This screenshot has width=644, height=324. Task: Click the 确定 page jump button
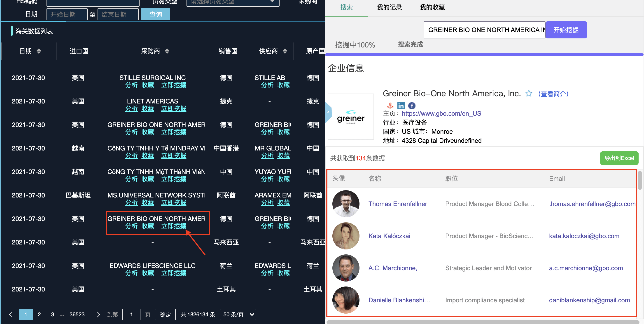click(165, 315)
